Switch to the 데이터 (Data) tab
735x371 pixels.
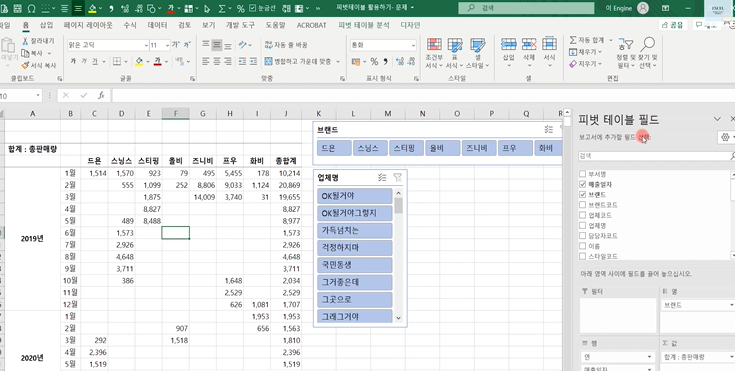(x=158, y=25)
